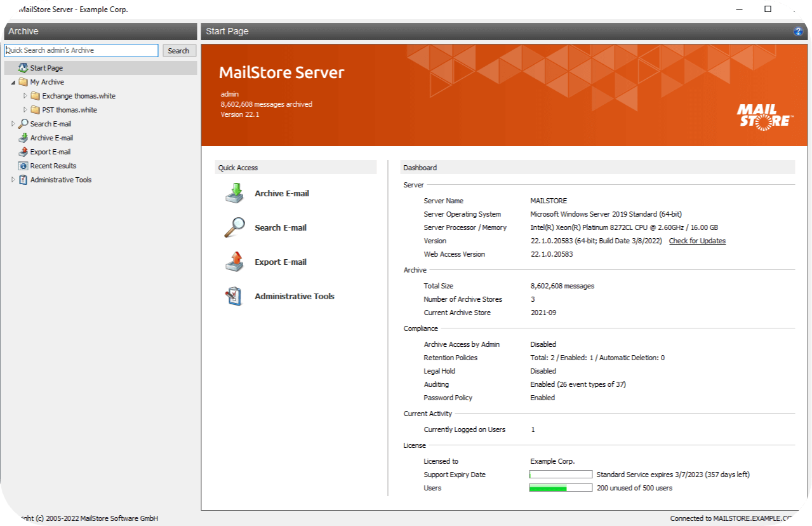
Task: Click the Current Archive Store value 2021-09
Action: coord(543,313)
